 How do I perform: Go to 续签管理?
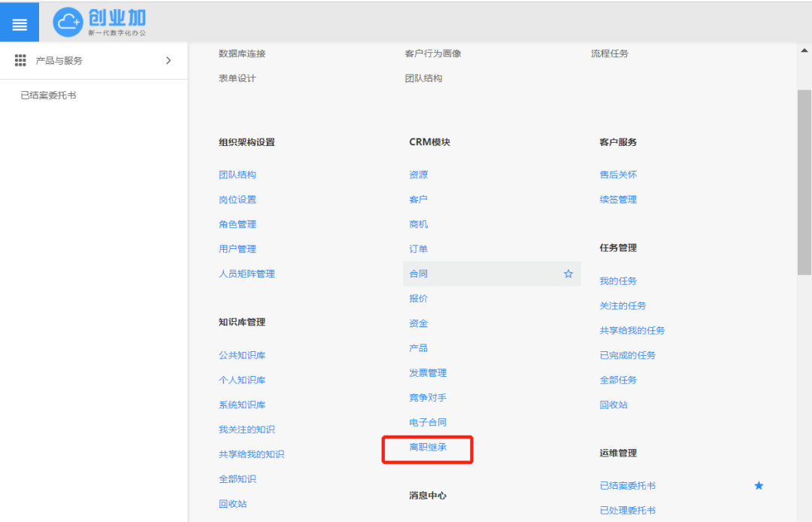pyautogui.click(x=618, y=199)
